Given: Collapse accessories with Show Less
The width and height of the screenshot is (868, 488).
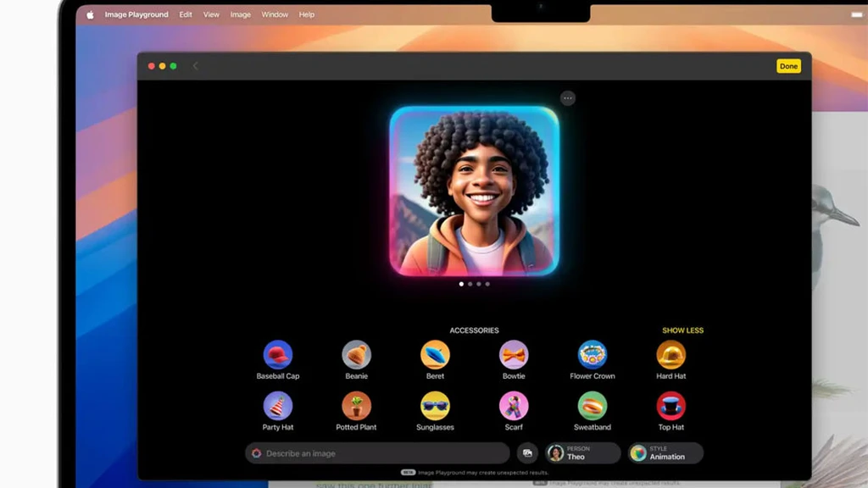Looking at the screenshot, I should (x=682, y=330).
